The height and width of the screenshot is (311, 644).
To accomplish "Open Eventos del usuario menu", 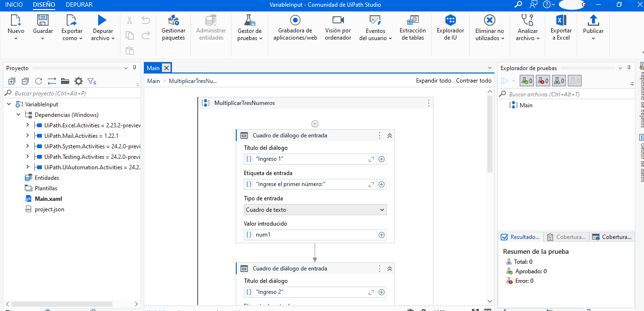I will pyautogui.click(x=375, y=27).
